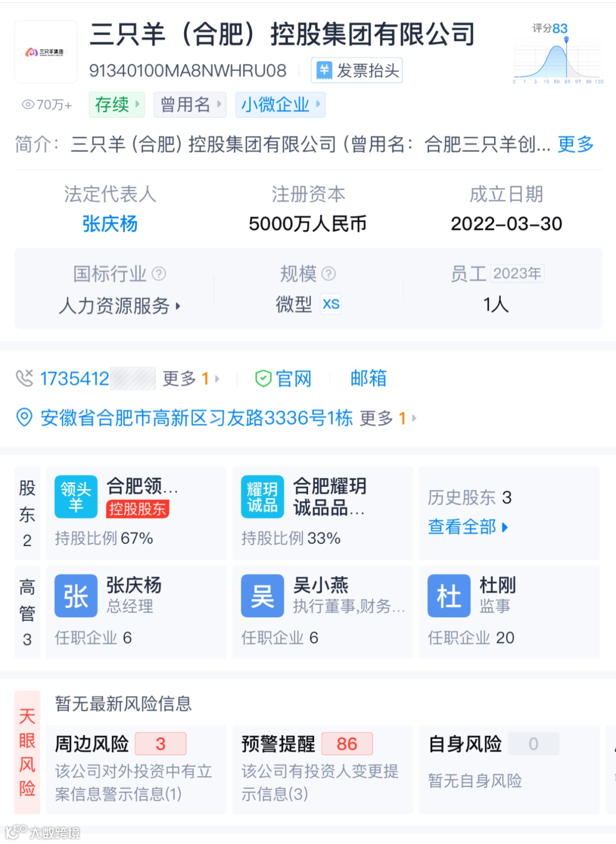Tap the help icon next to 规模
The width and height of the screenshot is (616, 844).
329,274
